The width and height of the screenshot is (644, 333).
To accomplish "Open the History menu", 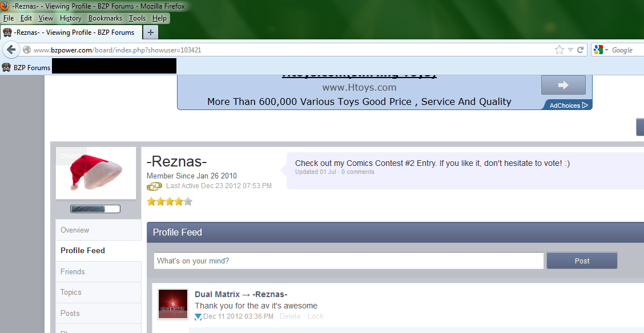I will tap(71, 18).
